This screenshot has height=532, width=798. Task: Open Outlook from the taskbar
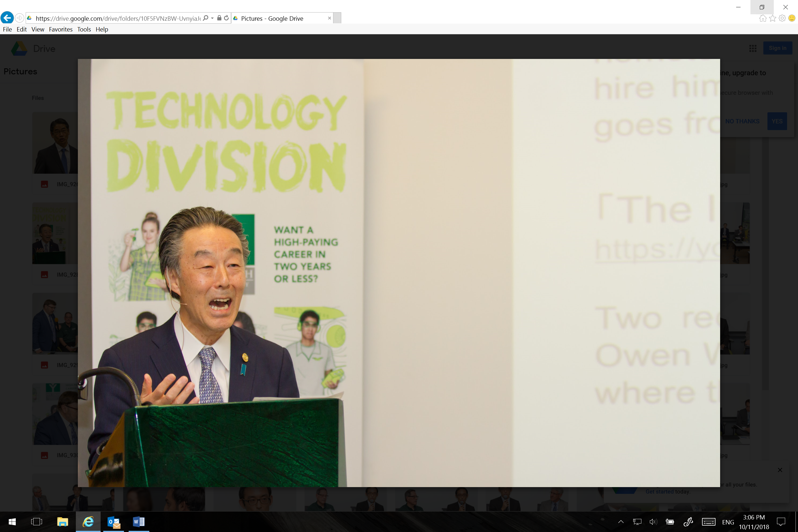114,522
